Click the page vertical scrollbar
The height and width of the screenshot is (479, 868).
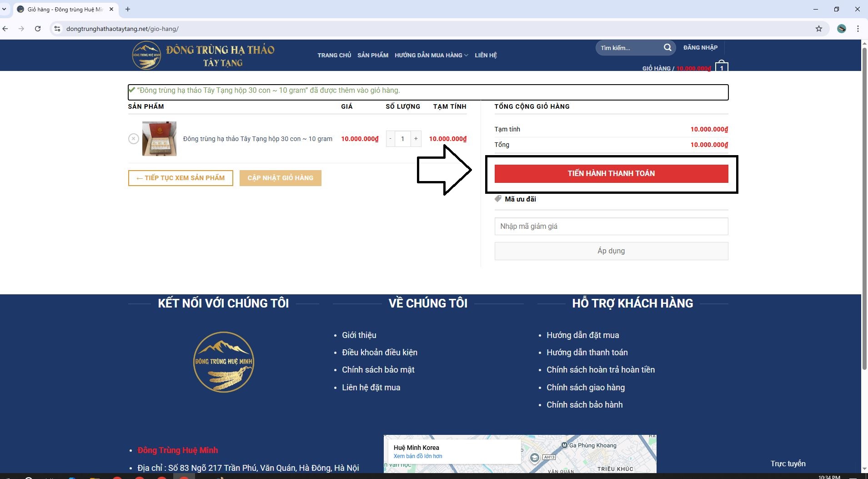(864, 208)
